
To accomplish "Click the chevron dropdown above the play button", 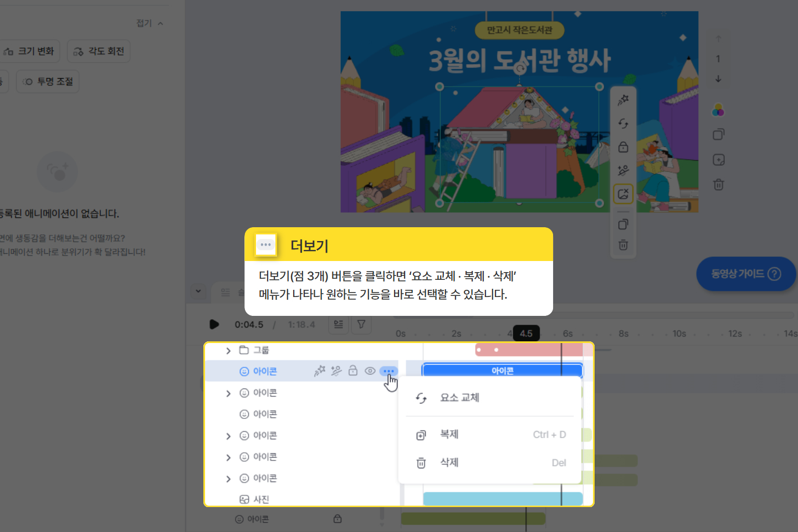I will point(198,291).
